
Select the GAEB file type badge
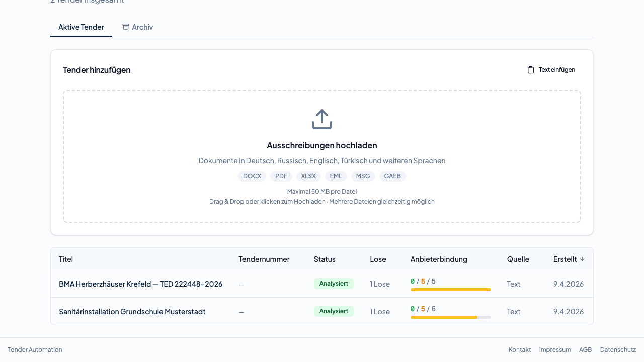pyautogui.click(x=392, y=176)
